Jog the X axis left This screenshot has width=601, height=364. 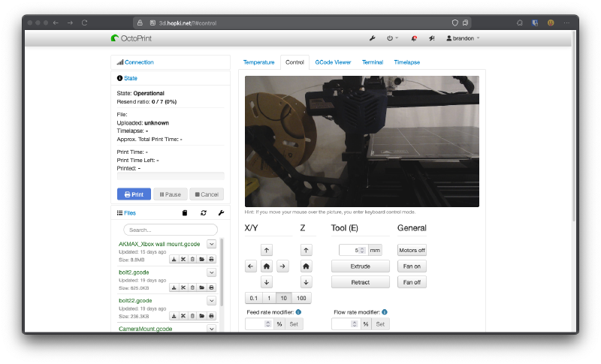coord(251,266)
